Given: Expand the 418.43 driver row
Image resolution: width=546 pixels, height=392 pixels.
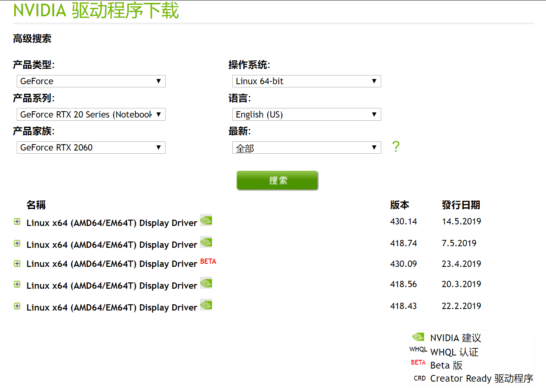Looking at the screenshot, I should tap(17, 306).
